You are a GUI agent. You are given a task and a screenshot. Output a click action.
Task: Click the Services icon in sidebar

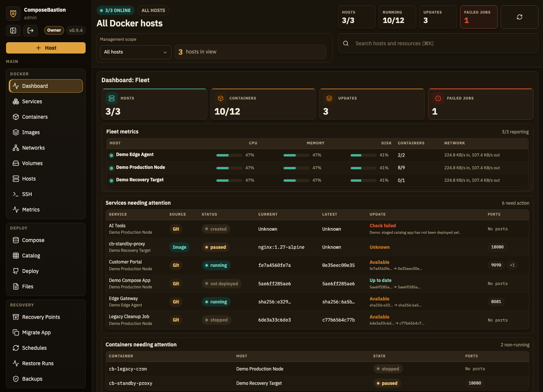[16, 101]
